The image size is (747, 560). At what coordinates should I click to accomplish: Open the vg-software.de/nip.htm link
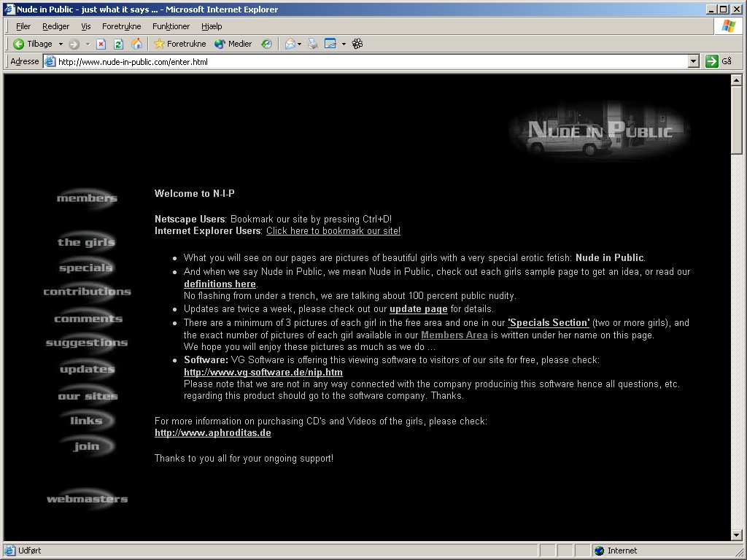click(x=263, y=373)
